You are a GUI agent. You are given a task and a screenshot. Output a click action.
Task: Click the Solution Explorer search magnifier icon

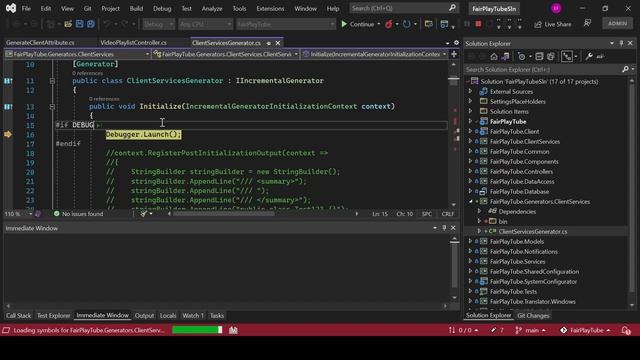pos(625,69)
